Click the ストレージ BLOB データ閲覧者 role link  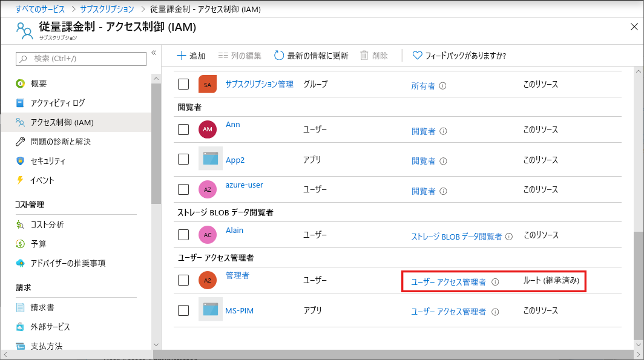[457, 237]
